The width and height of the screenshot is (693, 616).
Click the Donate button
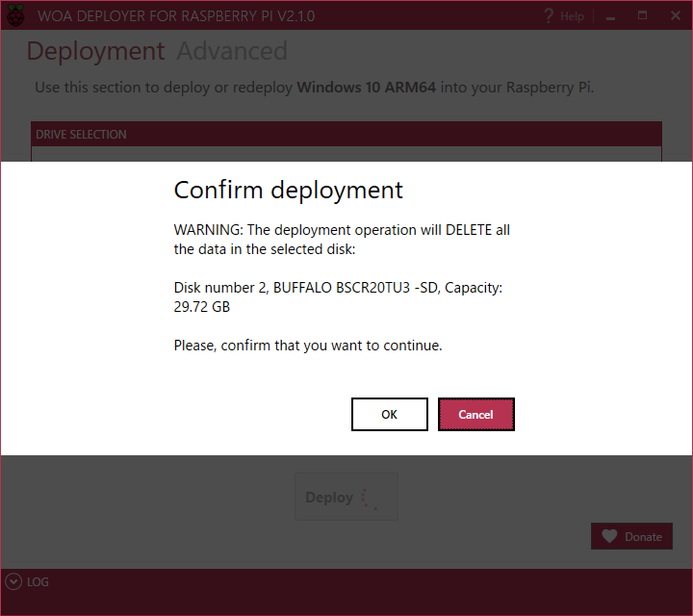(631, 536)
